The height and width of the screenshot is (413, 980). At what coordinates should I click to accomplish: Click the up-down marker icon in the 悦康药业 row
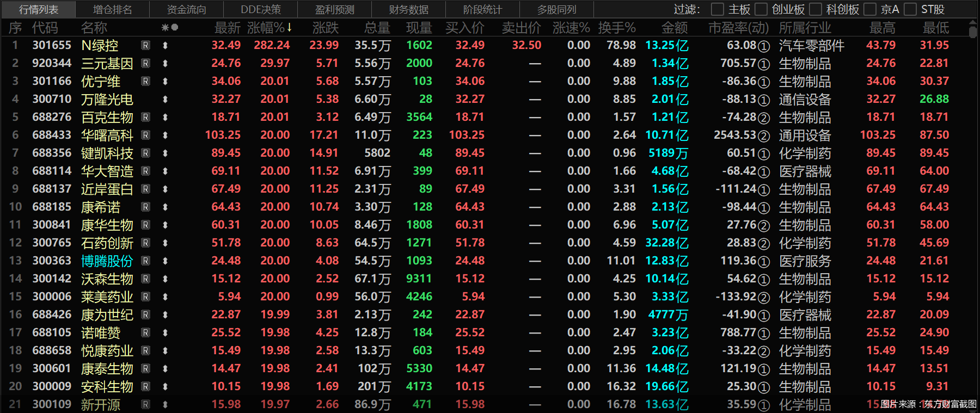(165, 351)
